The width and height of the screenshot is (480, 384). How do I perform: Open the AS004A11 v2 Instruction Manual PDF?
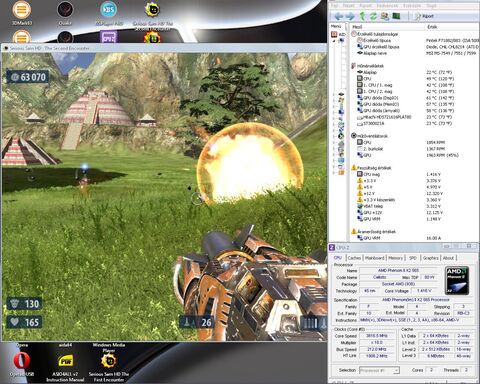coord(65,367)
